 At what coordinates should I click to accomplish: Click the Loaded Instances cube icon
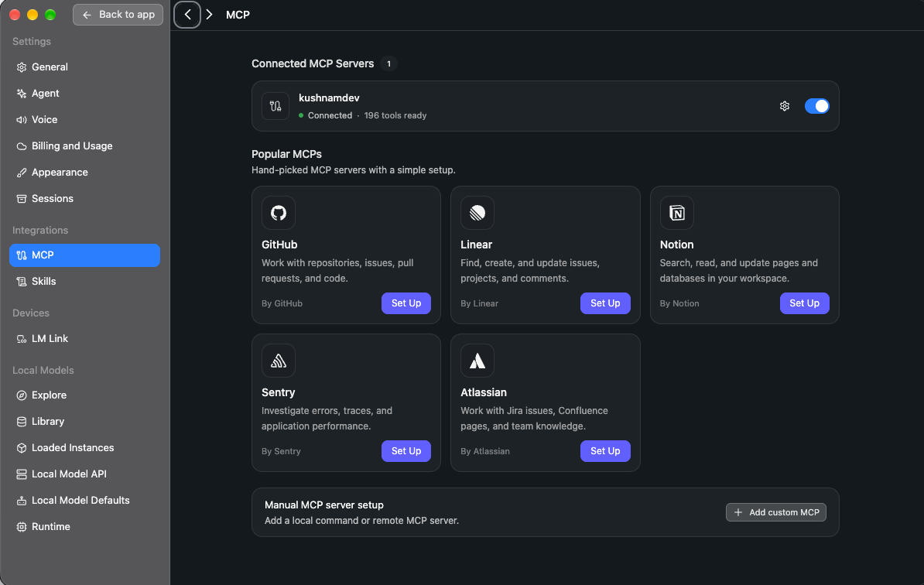point(22,448)
